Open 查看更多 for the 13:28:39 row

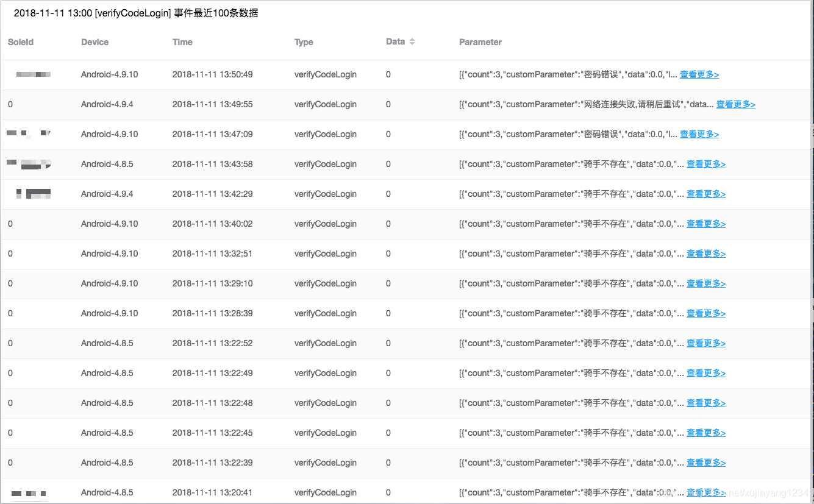(706, 313)
